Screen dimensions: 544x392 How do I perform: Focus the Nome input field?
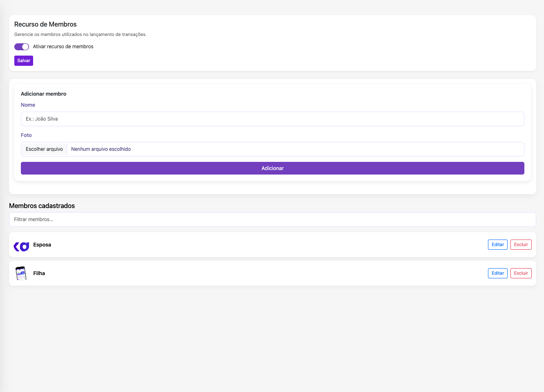tap(272, 119)
